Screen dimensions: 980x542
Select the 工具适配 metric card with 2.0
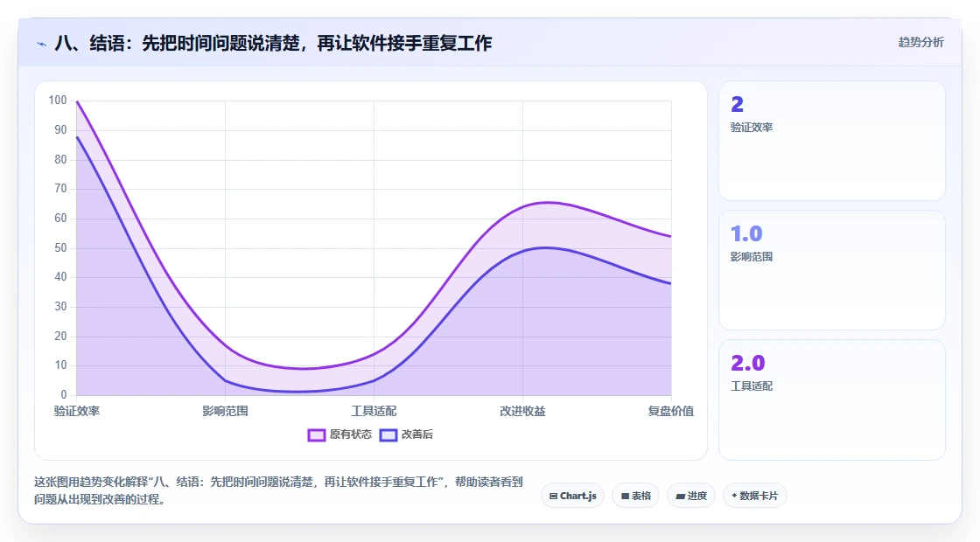[832, 400]
